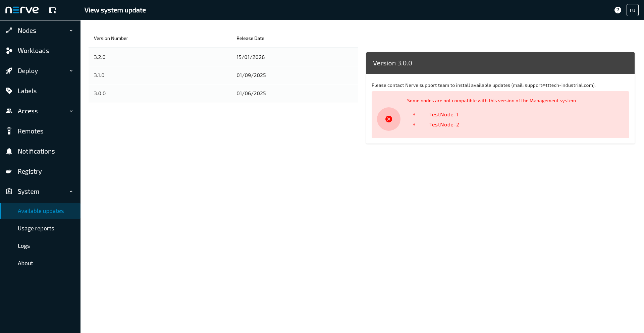Screen dimensions: 644x333
Task: Open Labels in the sidebar
Action: (x=40, y=91)
